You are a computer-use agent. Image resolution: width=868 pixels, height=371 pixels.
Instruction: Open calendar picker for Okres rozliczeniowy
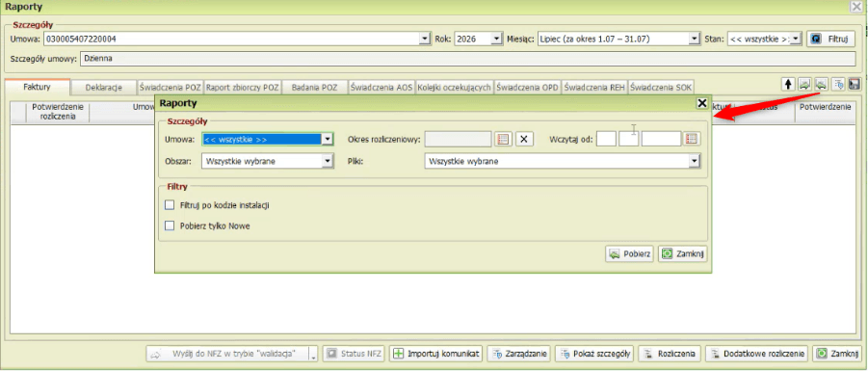pos(503,139)
